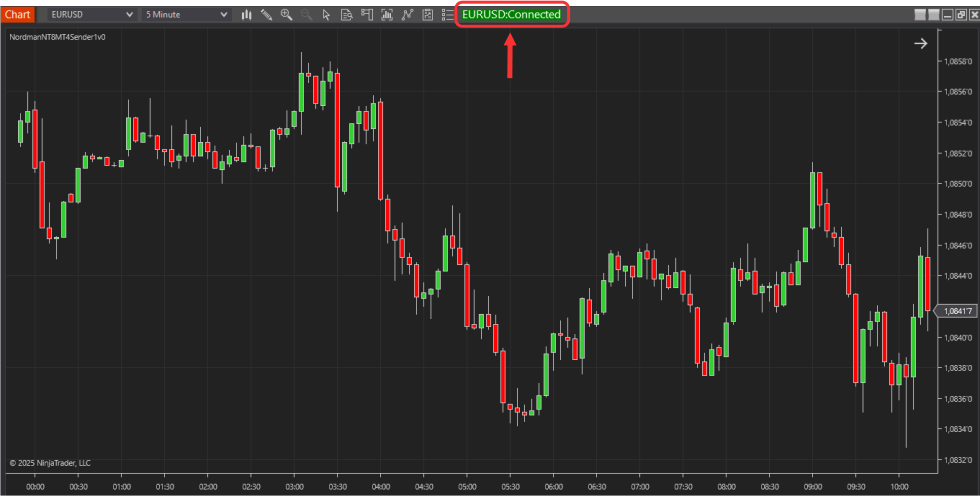Expand the 5 Minute interval dropdown
This screenshot has height=496, width=980.
pos(222,15)
